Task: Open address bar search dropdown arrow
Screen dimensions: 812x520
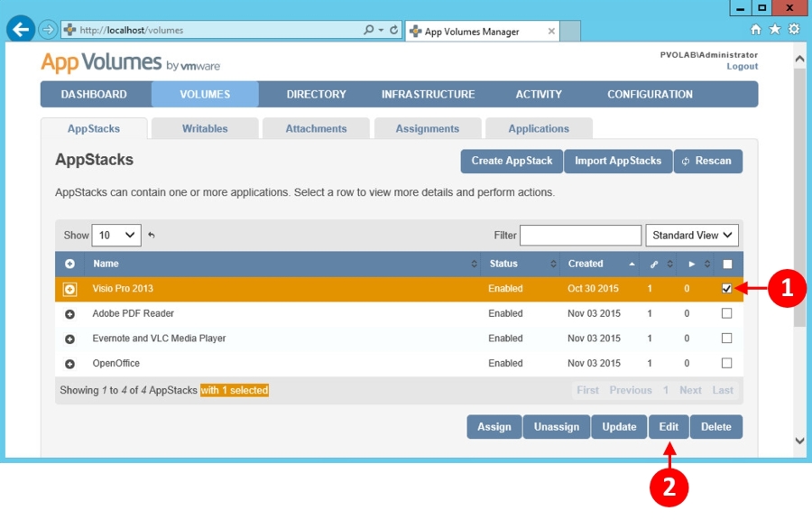Action: [381, 30]
